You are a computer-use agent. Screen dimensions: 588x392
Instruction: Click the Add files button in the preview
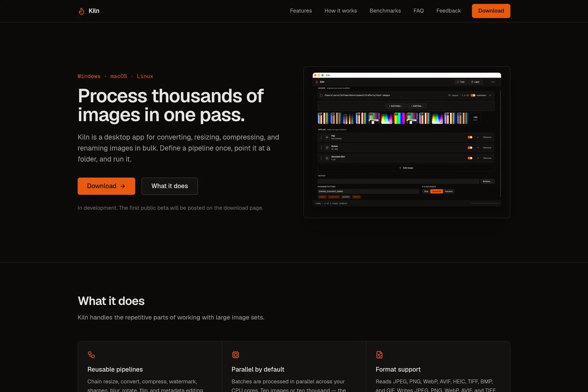417,106
